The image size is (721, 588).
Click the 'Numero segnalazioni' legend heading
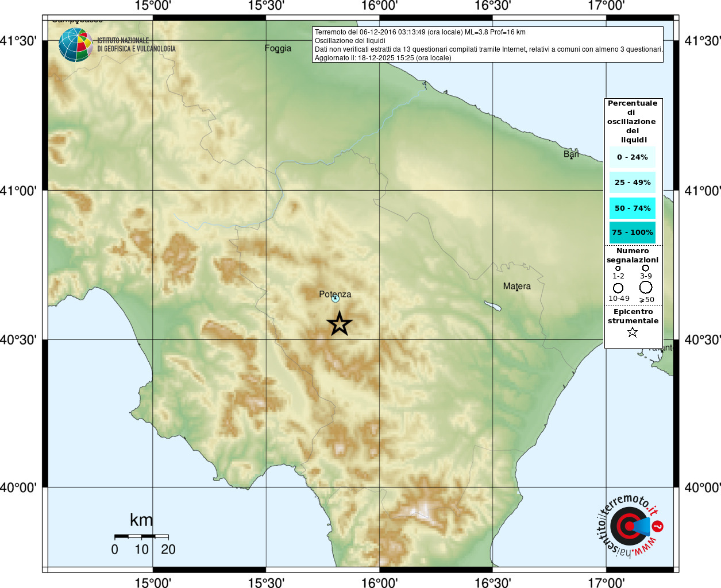click(633, 256)
